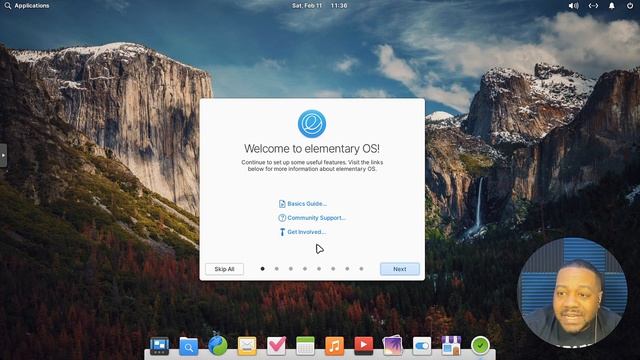
Task: Open the date and time indicator
Action: pyautogui.click(x=320, y=6)
